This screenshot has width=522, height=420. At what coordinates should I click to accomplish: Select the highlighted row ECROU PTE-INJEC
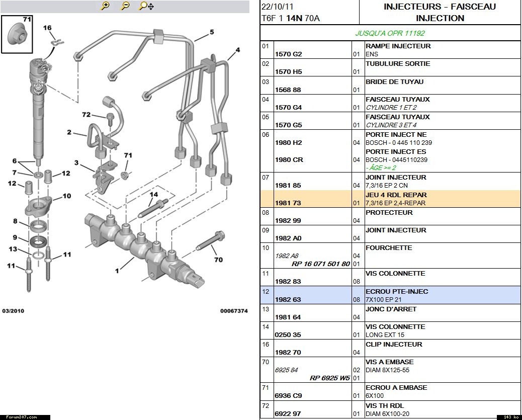390,295
